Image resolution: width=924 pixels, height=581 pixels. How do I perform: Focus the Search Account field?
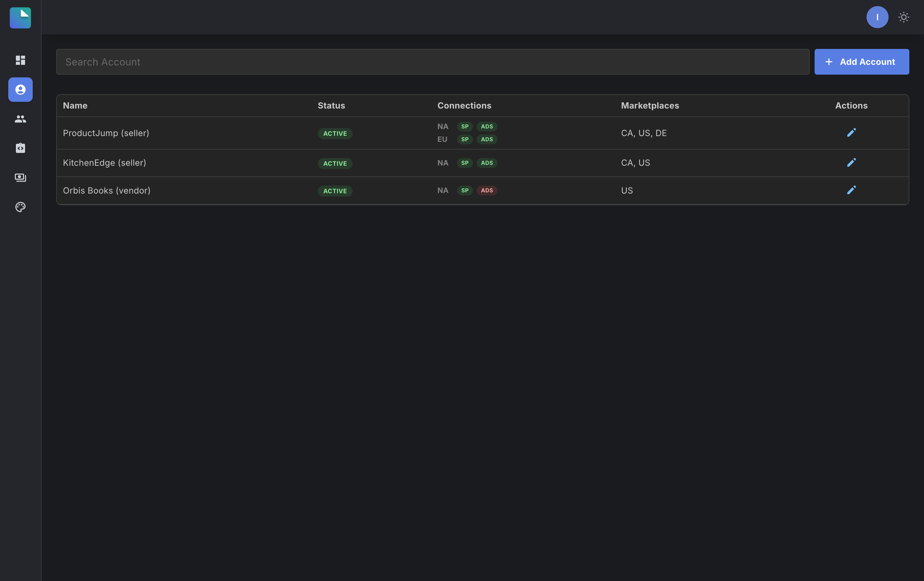(432, 62)
